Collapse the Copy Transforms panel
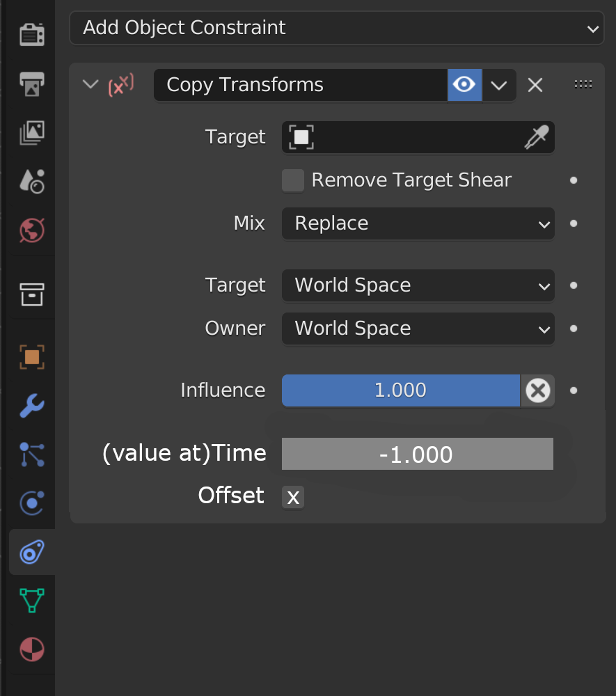The width and height of the screenshot is (616, 696). click(90, 84)
